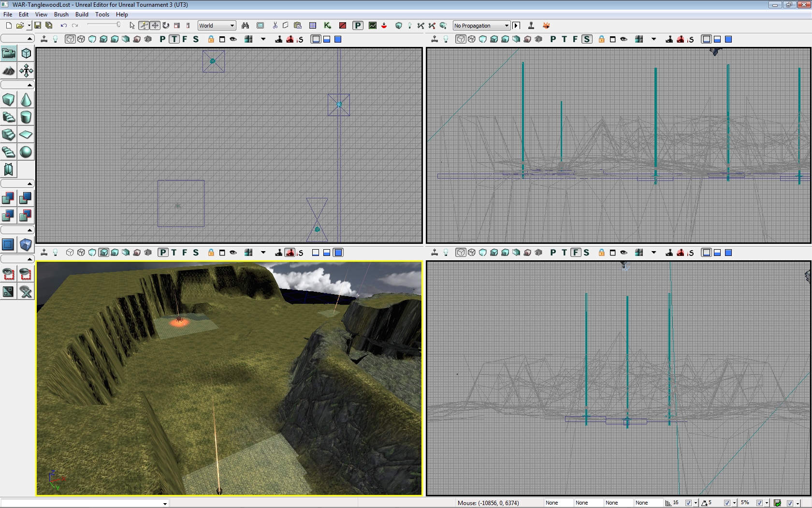812x508 pixels.
Task: Switch bottom-right viewport to Side S
Action: coord(586,253)
